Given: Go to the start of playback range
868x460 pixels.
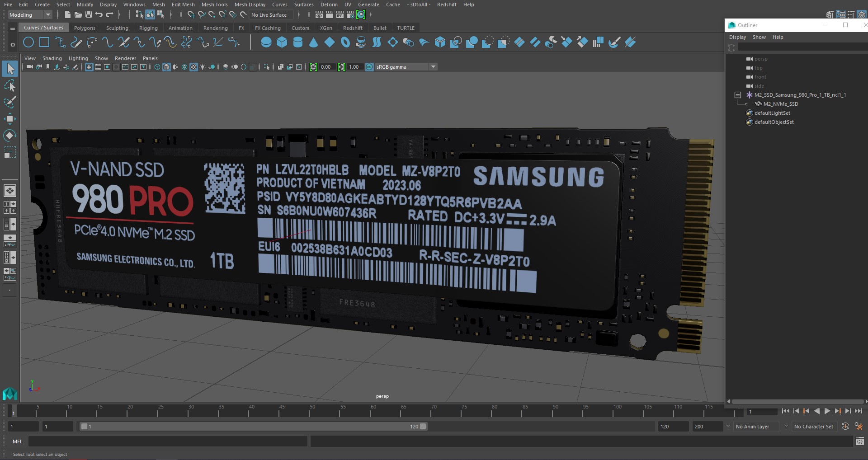Looking at the screenshot, I should point(786,411).
